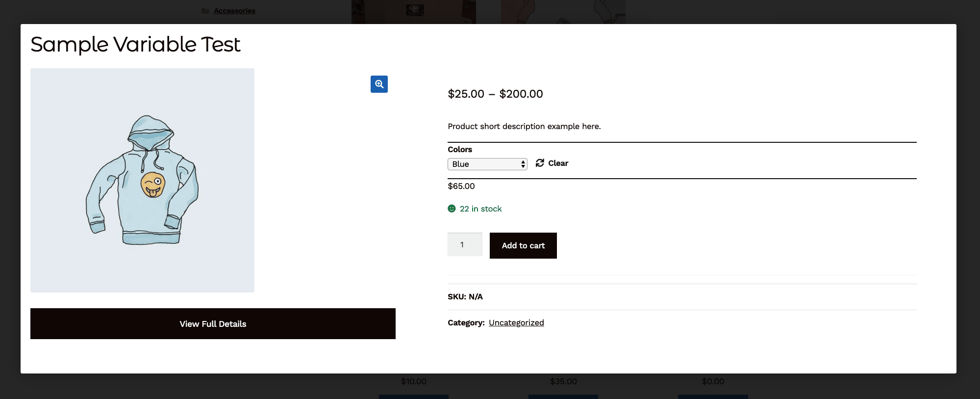Click the Sample Variable Test product title
Image resolution: width=980 pixels, height=399 pixels.
136,44
